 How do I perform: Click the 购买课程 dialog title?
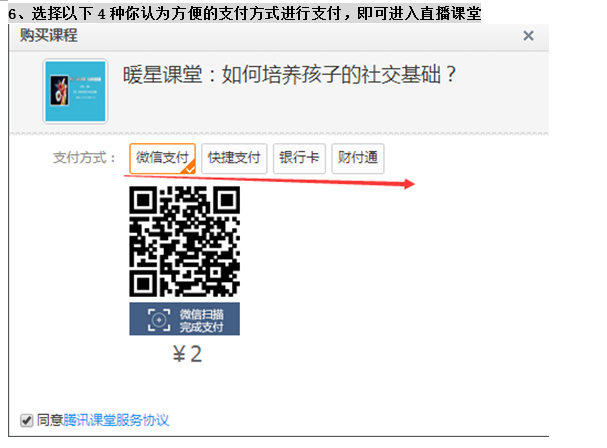(x=49, y=35)
